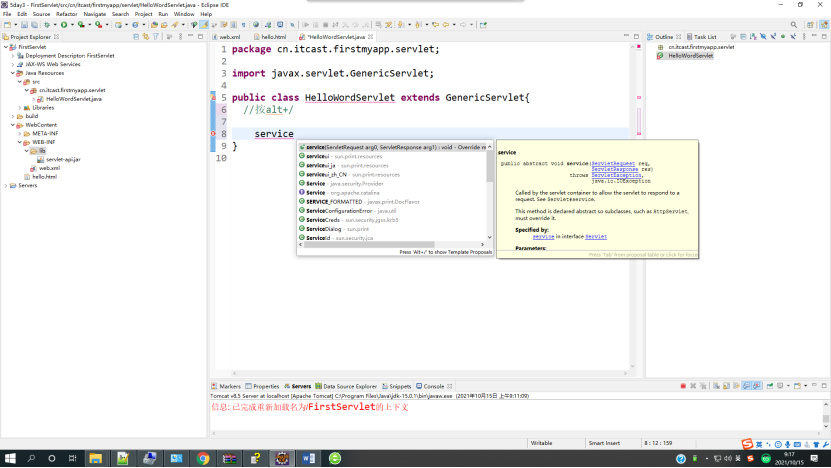This screenshot has width=831, height=468.
Task: Click ServletException link in Javadoc popup
Action: pos(616,175)
